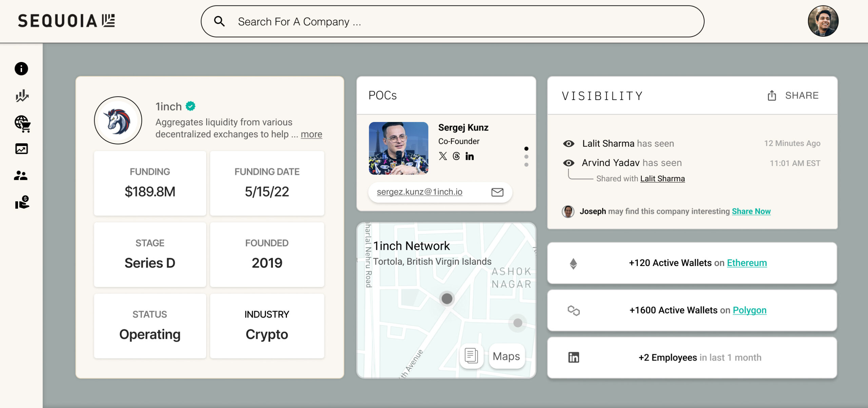Open Sergej Kunz's X profile icon

coord(443,156)
